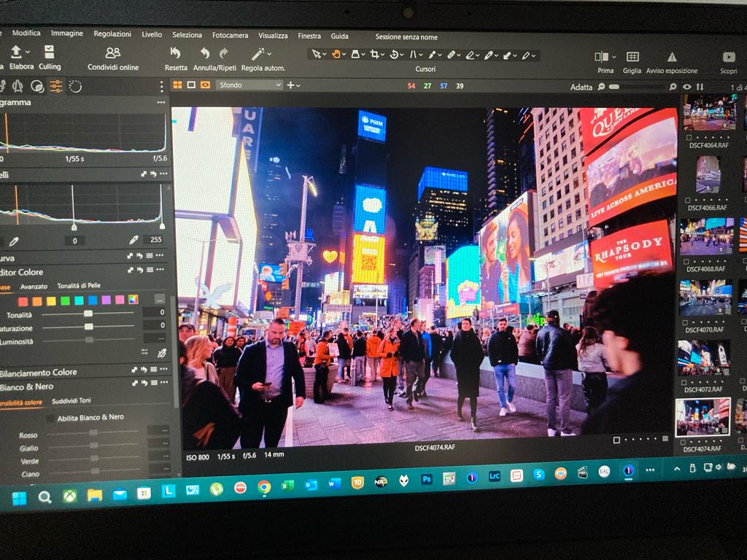Image resolution: width=747 pixels, height=560 pixels.
Task: Click the Windows Start button
Action: click(20, 499)
